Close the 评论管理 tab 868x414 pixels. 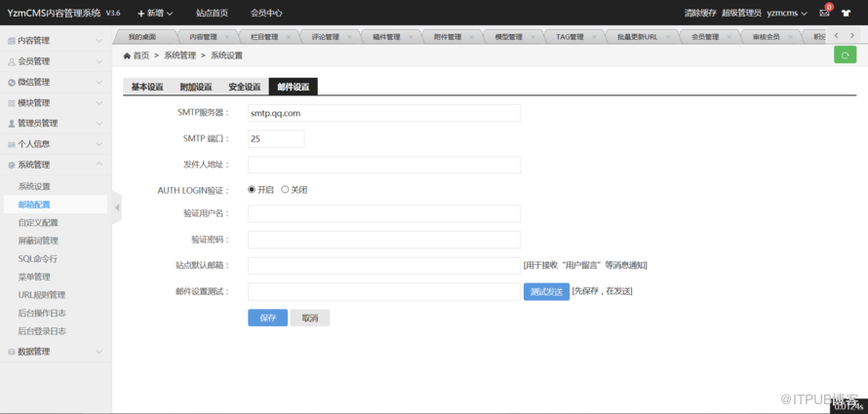pyautogui.click(x=349, y=37)
